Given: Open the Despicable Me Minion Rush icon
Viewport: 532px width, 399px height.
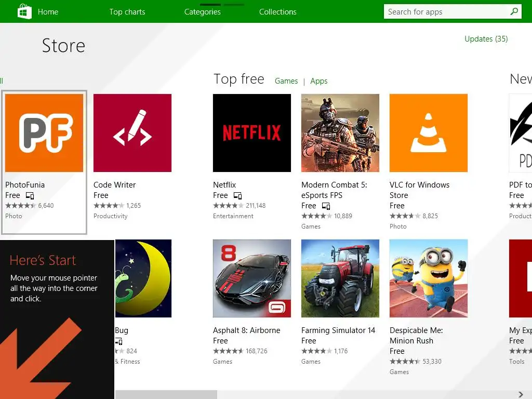Looking at the screenshot, I should pos(428,278).
